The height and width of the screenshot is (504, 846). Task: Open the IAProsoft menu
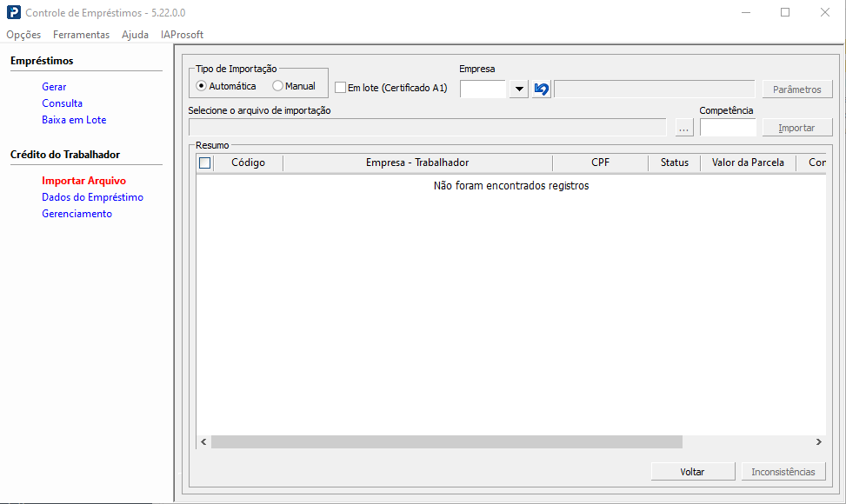[x=182, y=35]
